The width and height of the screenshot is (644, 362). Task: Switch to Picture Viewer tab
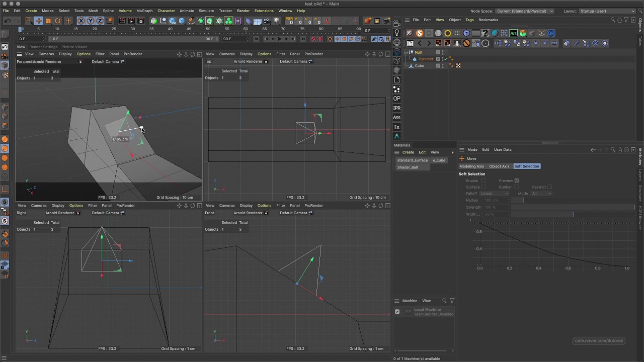[74, 47]
